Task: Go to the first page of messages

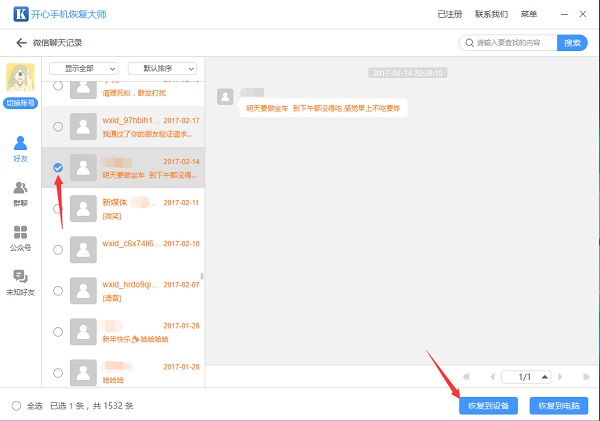Action: point(466,377)
